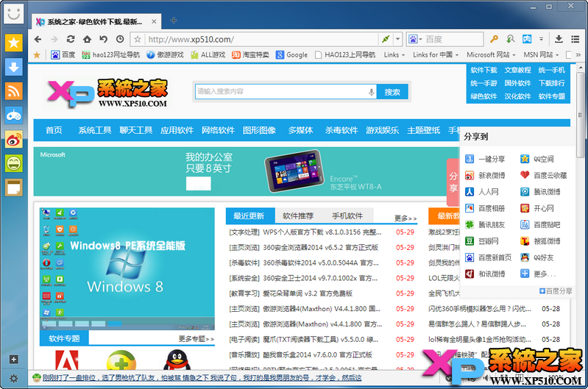Go to browser home page
The height and width of the screenshot is (389, 588).
pyautogui.click(x=87, y=39)
